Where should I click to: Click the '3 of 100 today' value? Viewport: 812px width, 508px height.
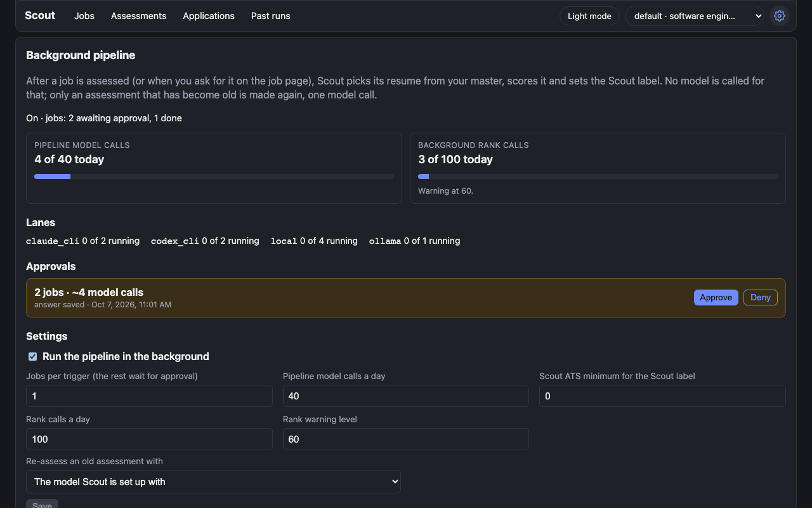(455, 159)
